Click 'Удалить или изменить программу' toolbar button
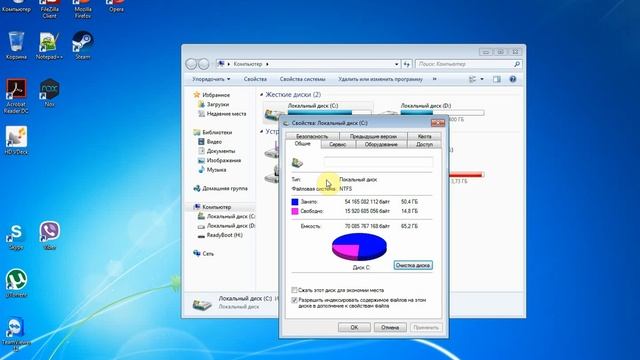 click(380, 79)
